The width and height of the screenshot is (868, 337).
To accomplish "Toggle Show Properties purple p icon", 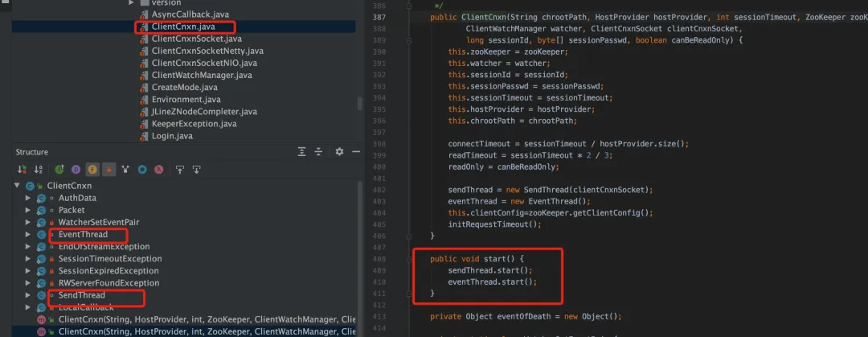I will (x=76, y=170).
